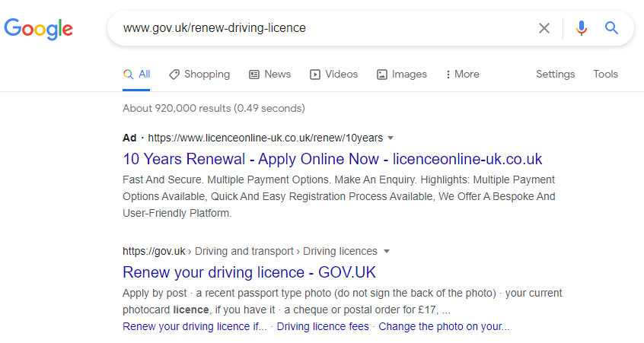Click the Images picture icon
This screenshot has height=343, width=644.
pyautogui.click(x=382, y=75)
